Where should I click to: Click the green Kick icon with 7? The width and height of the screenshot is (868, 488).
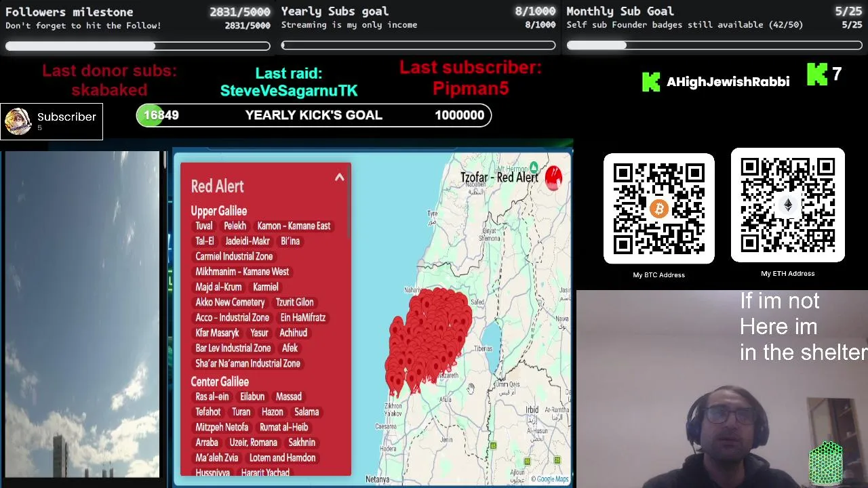(817, 75)
